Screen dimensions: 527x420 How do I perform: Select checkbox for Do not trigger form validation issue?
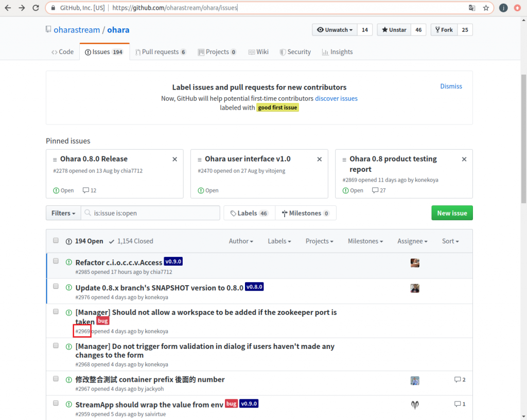(x=56, y=345)
